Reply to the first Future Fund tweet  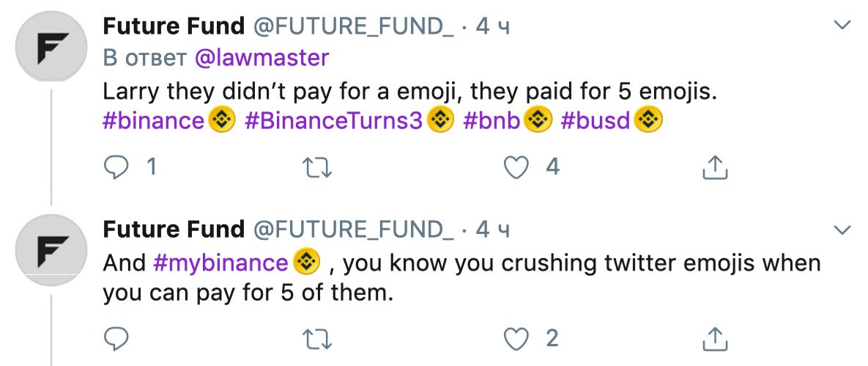click(x=116, y=168)
